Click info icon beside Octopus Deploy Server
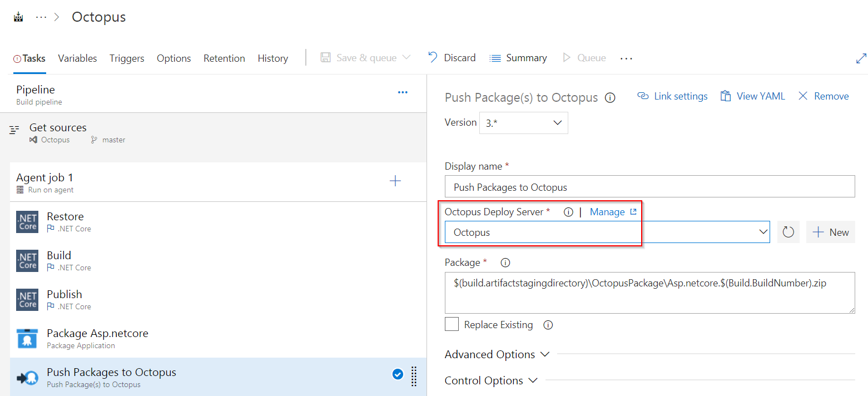This screenshot has height=396, width=868. coord(568,212)
